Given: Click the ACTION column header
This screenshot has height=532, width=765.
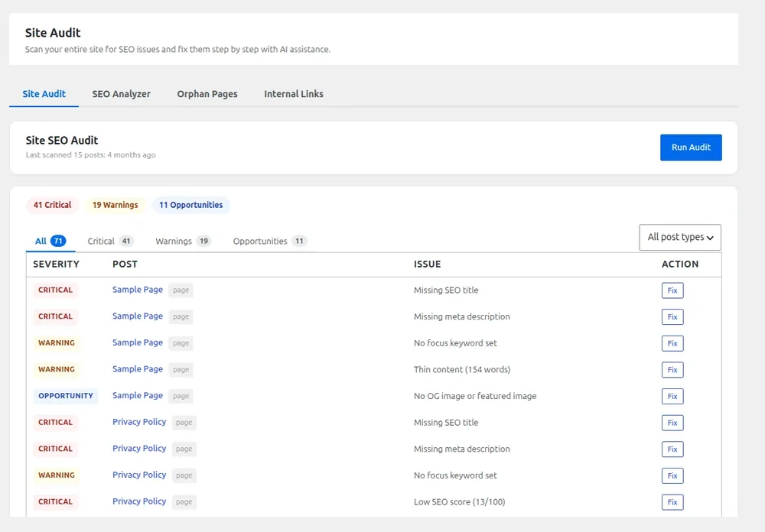Looking at the screenshot, I should pos(680,264).
